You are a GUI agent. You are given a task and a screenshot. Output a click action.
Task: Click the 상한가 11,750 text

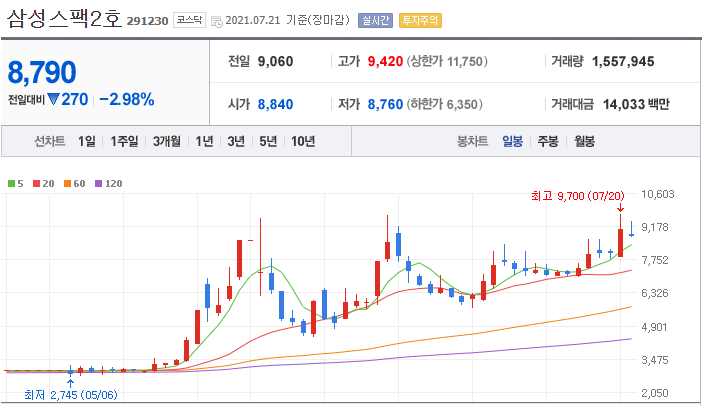click(x=447, y=61)
